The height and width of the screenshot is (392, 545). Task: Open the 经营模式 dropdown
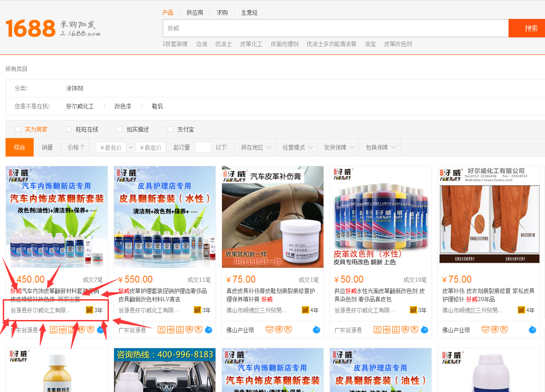pos(297,147)
